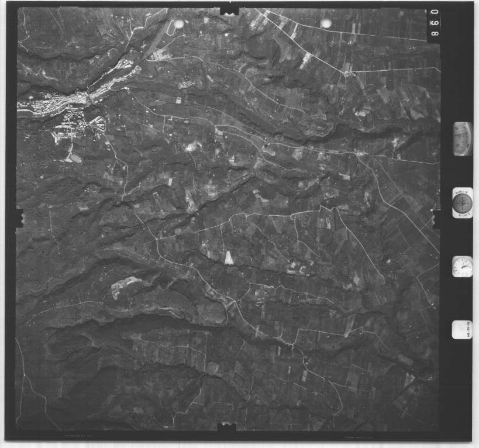Click the date label data block
This screenshot has width=479, height=448.
[x=461, y=330]
